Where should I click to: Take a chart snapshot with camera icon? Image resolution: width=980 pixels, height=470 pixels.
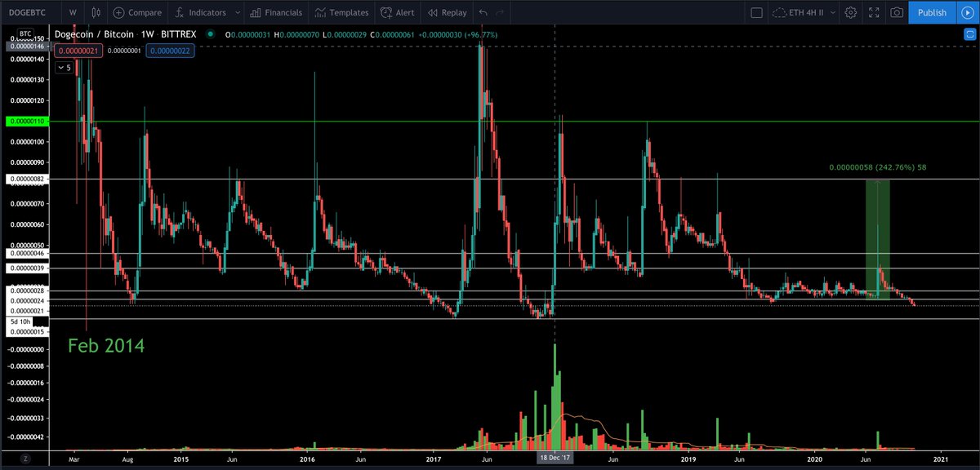[x=898, y=12]
